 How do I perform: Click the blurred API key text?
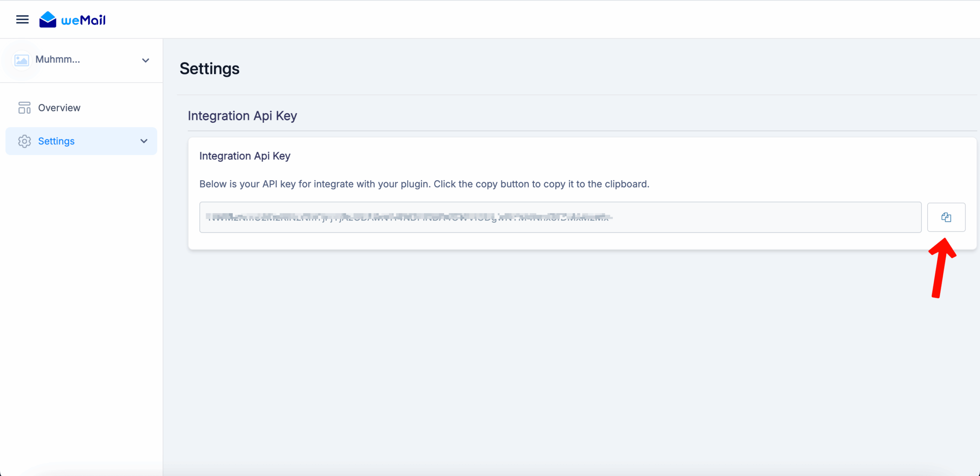[408, 217]
